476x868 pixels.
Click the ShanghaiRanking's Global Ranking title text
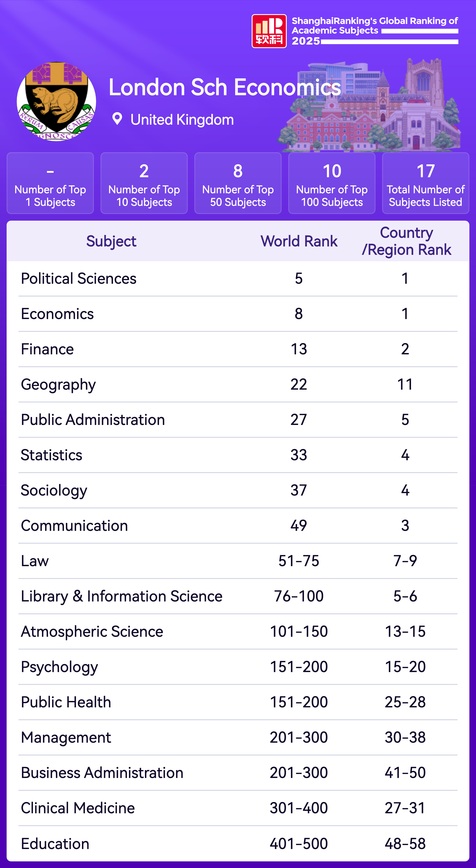[x=374, y=26]
